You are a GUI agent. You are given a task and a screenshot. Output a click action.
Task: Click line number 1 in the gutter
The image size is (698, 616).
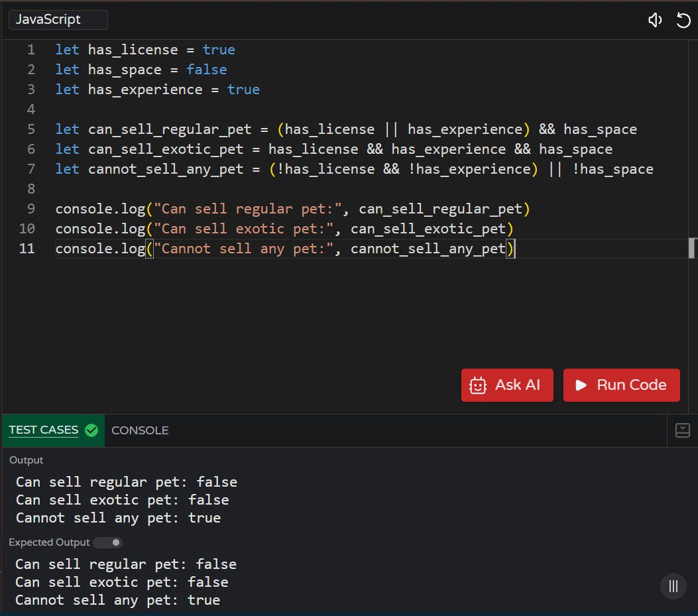click(x=31, y=50)
